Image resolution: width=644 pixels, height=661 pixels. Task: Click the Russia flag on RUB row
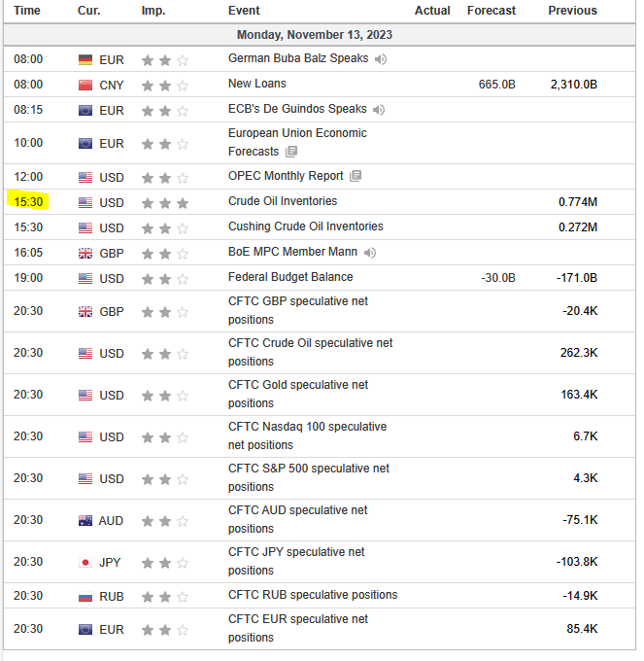[x=85, y=596]
